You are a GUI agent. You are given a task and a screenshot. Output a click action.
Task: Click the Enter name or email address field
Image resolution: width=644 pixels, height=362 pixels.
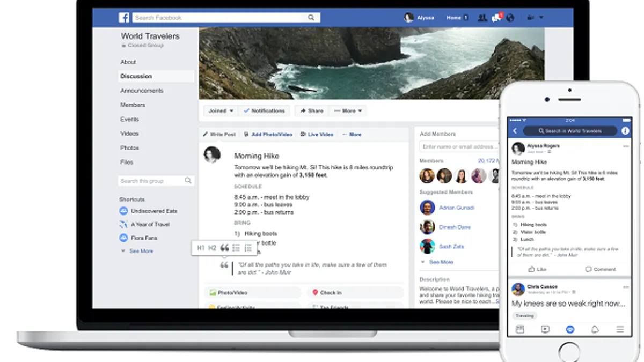459,147
